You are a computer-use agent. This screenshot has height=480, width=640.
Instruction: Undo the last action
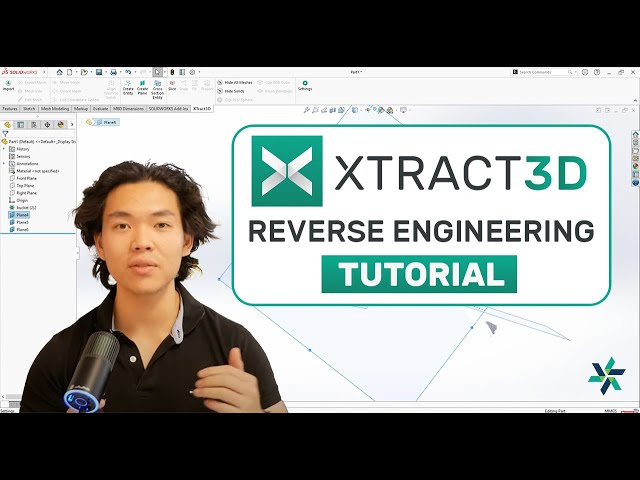click(x=128, y=72)
